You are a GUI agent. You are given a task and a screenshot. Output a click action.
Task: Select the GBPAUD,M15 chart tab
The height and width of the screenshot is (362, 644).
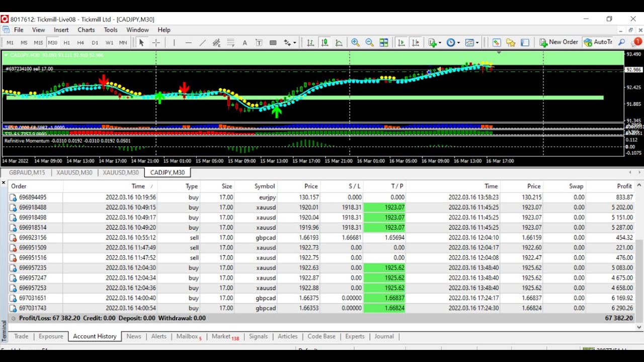pos(27,172)
